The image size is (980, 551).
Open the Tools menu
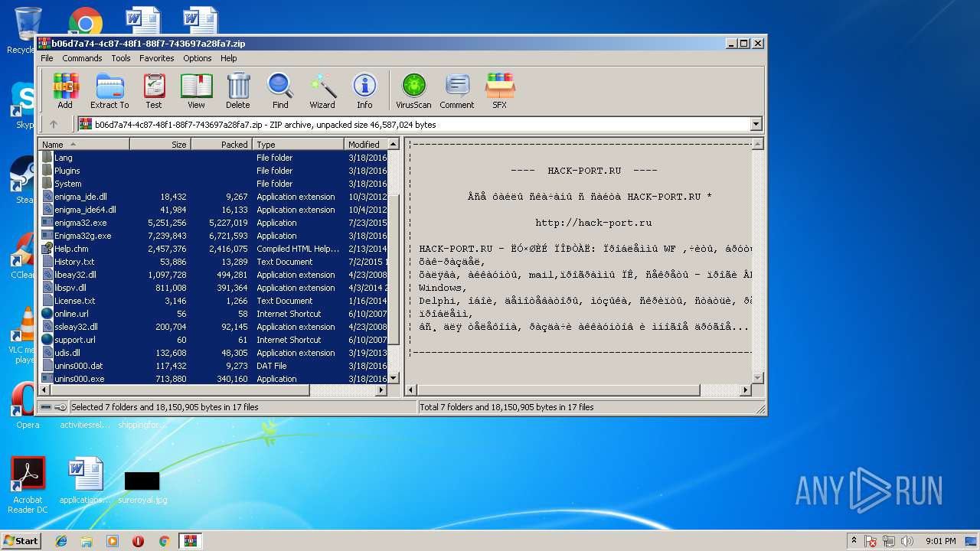point(121,58)
